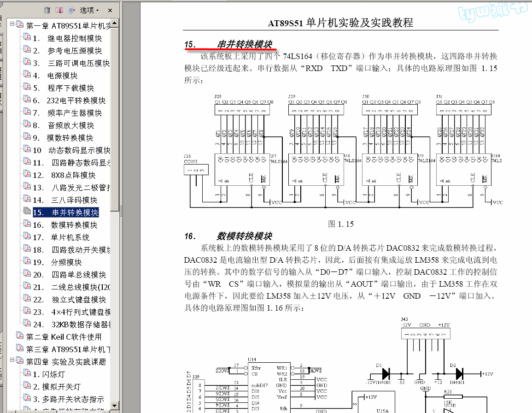The height and width of the screenshot is (413, 532).
Task: Click the bookmark icon beside 音频放大模块
Action: click(27, 124)
